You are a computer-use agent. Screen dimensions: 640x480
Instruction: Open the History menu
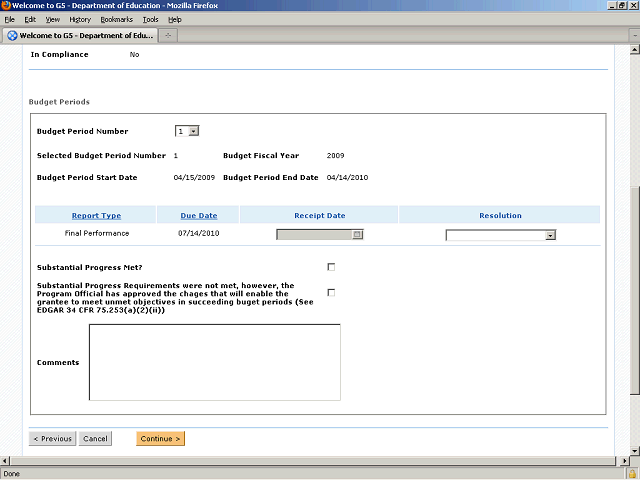pos(80,20)
